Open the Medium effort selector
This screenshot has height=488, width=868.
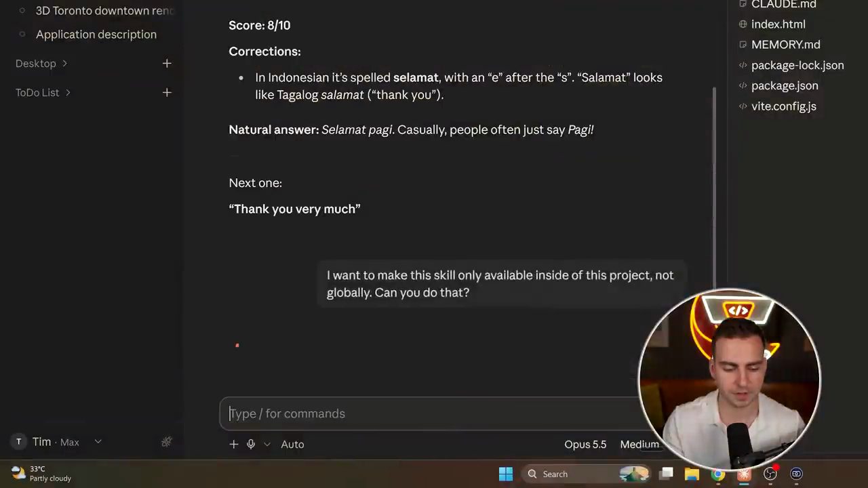(639, 444)
